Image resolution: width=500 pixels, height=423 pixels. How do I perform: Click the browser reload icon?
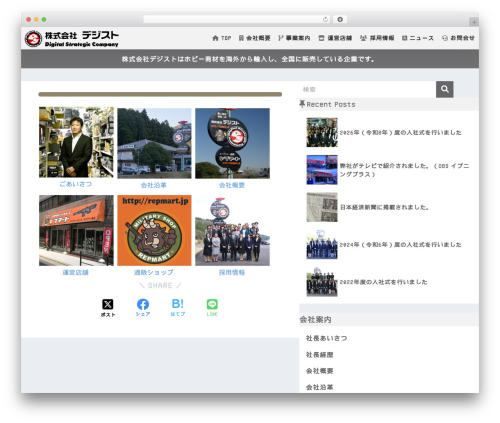(x=325, y=19)
